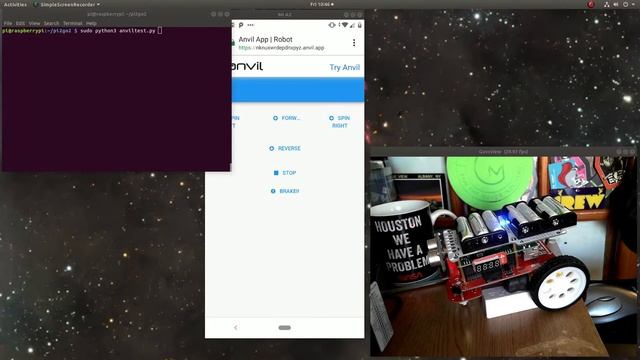The height and width of the screenshot is (360, 640).
Task: Follow the Try Anvil link
Action: coord(344,67)
